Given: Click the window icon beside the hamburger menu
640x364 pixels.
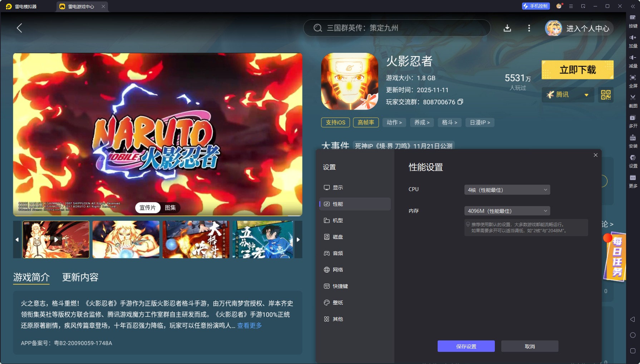Looking at the screenshot, I should point(583,6).
